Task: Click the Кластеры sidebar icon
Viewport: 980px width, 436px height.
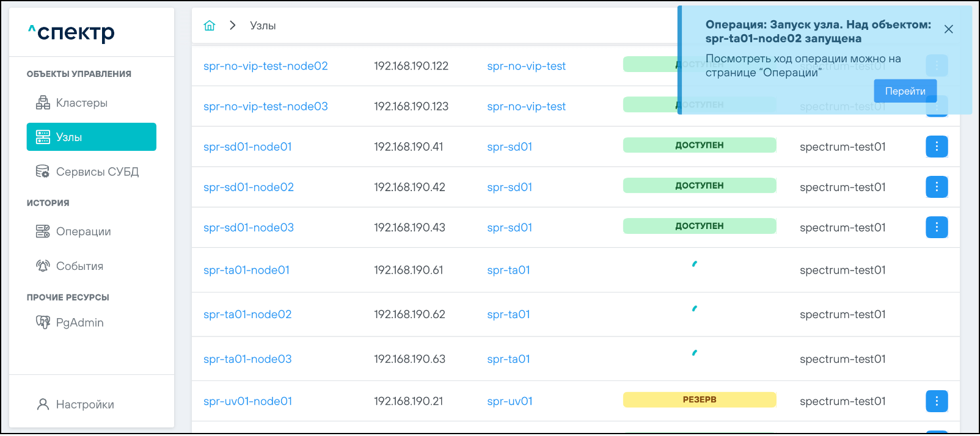Action: pyautogui.click(x=43, y=103)
